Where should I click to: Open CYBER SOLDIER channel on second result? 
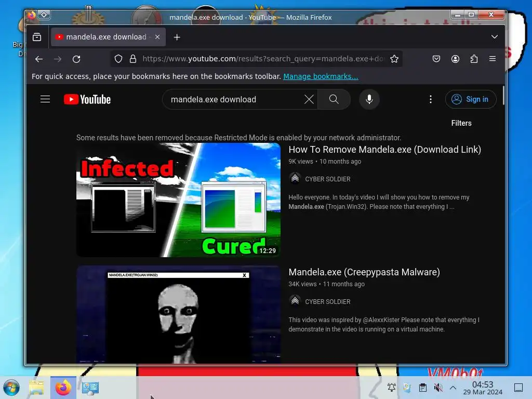coord(328,302)
